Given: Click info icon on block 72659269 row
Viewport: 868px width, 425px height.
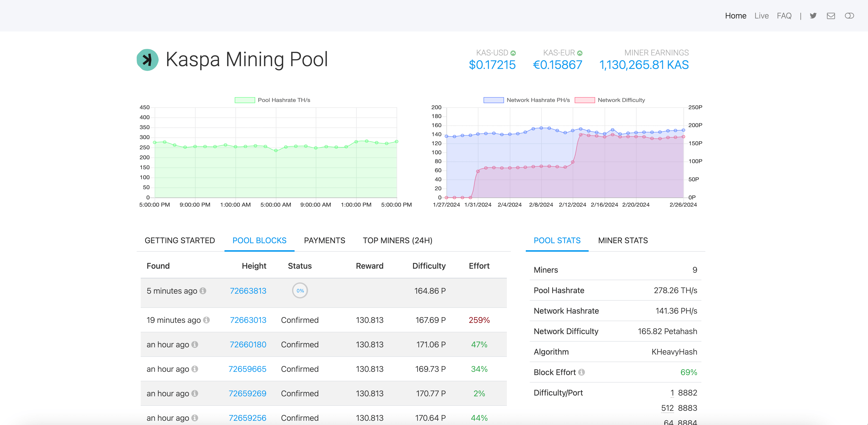Looking at the screenshot, I should tap(195, 393).
